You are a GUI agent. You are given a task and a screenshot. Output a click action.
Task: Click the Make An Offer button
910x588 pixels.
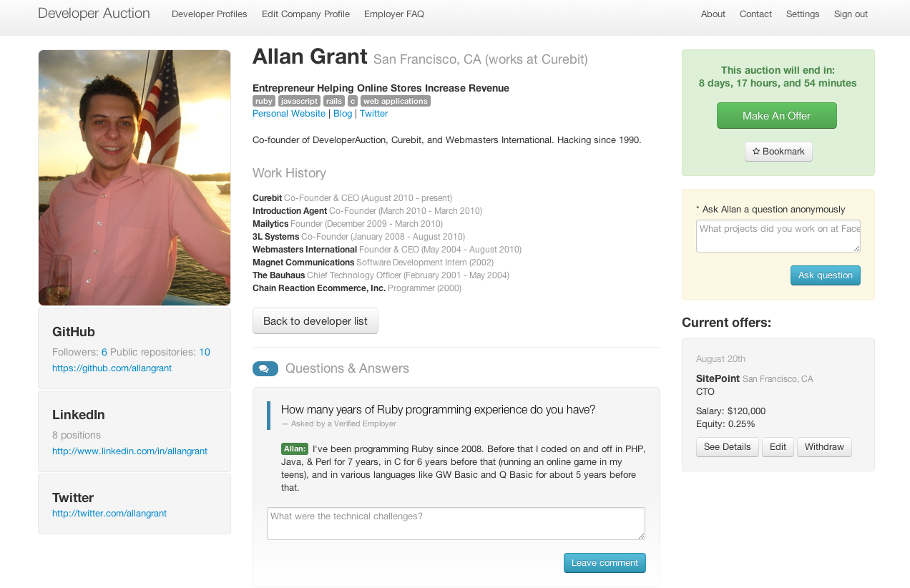(x=776, y=116)
